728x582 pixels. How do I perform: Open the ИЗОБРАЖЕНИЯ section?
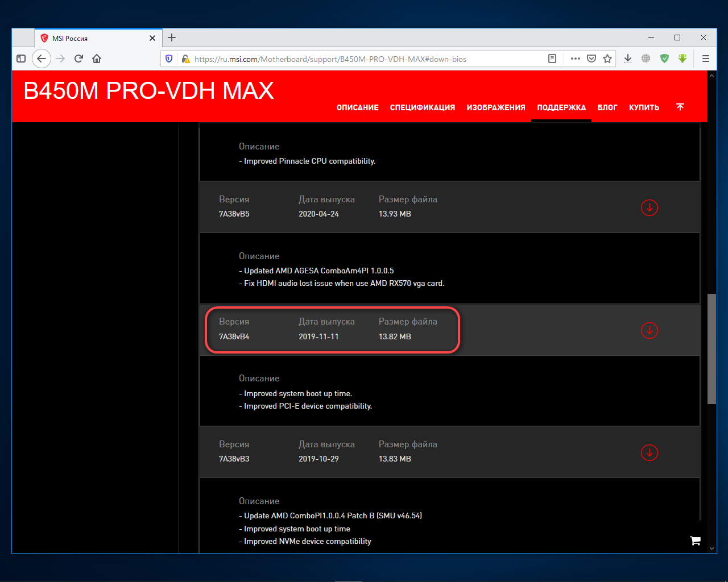[496, 107]
